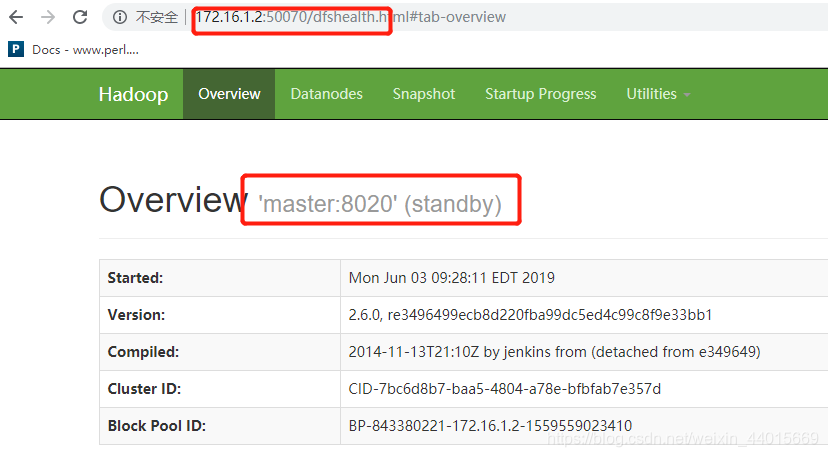Select the compiled value 2014-11-13T21:10Z by jenkins
This screenshot has width=828, height=457.
tap(554, 352)
